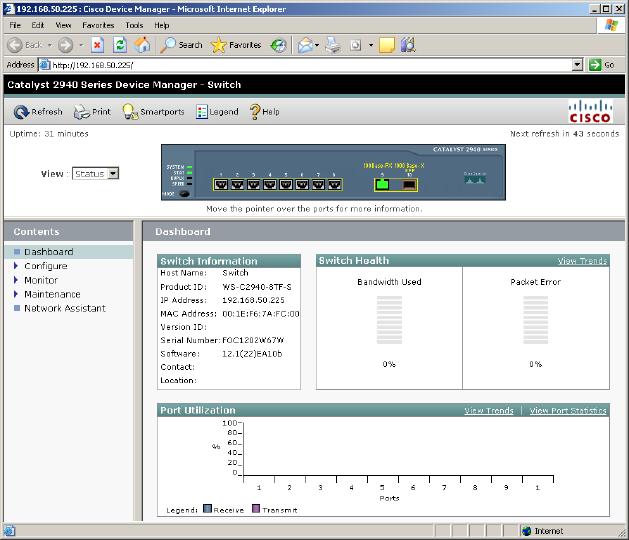
Task: Open Back button history dropdown arrow
Action: [x=50, y=45]
